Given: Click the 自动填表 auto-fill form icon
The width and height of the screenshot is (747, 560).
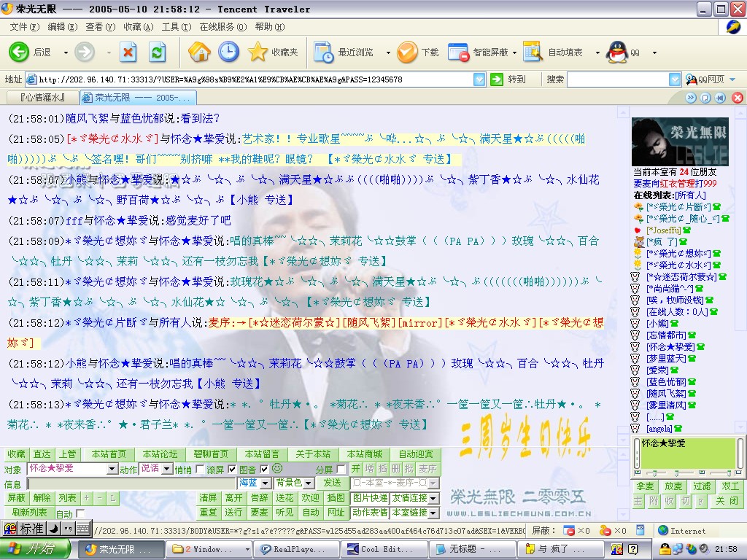Looking at the screenshot, I should point(533,52).
